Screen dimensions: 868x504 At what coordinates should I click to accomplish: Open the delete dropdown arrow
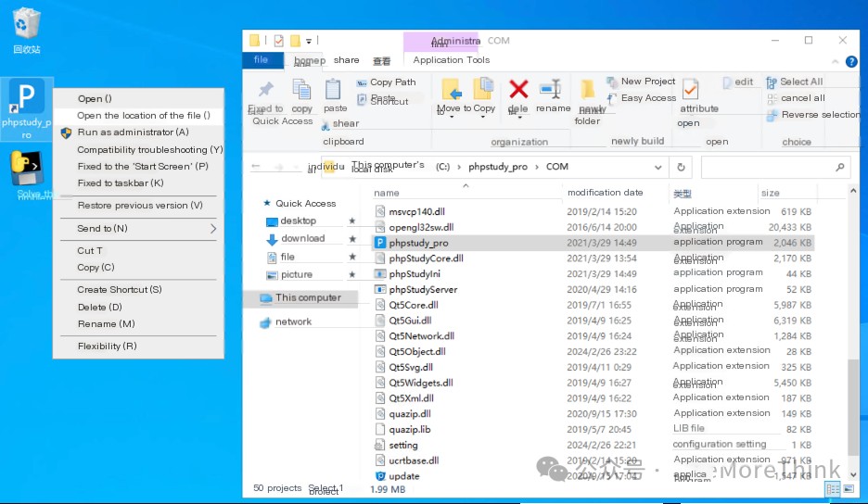coord(519,117)
